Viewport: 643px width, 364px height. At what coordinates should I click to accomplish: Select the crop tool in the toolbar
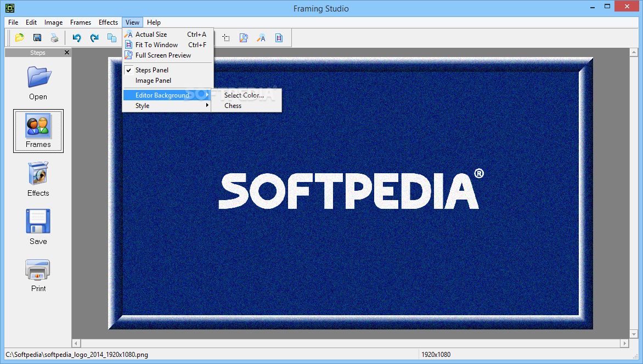click(226, 38)
